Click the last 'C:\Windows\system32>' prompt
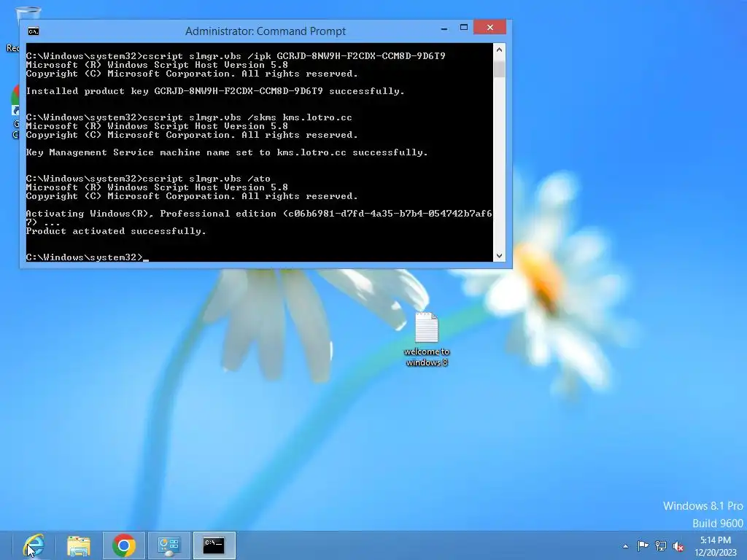The image size is (747, 560). tap(85, 257)
